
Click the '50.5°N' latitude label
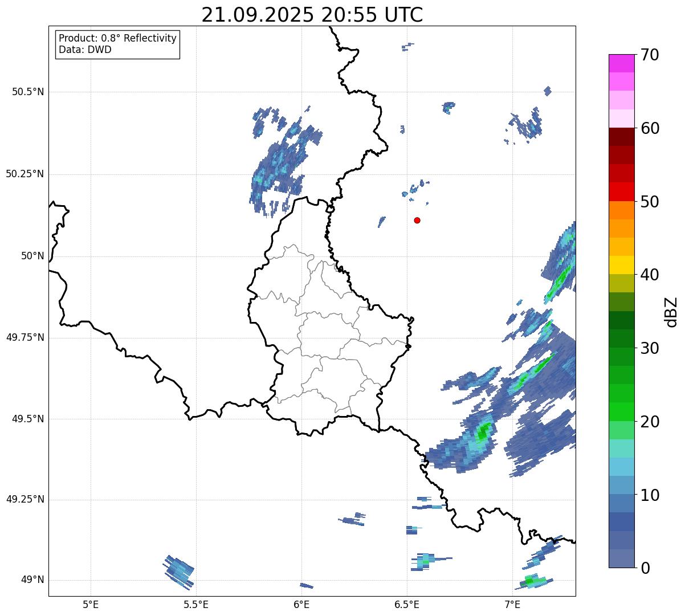[28, 92]
